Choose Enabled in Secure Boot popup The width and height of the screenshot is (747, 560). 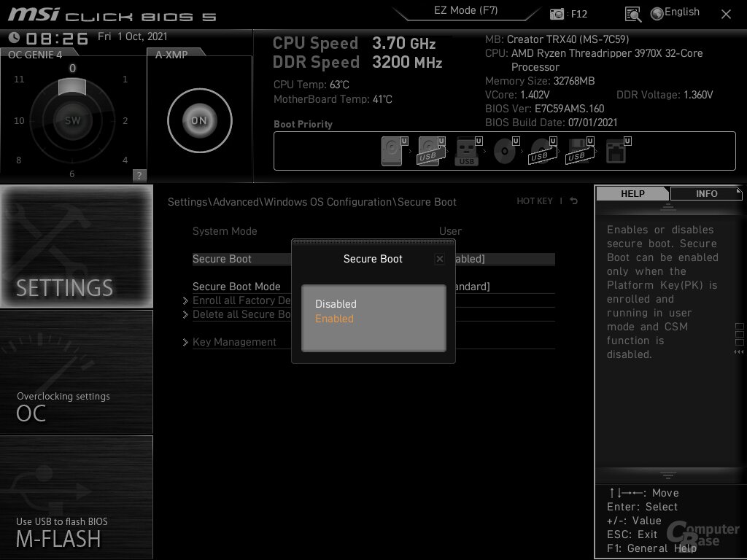[x=334, y=319]
